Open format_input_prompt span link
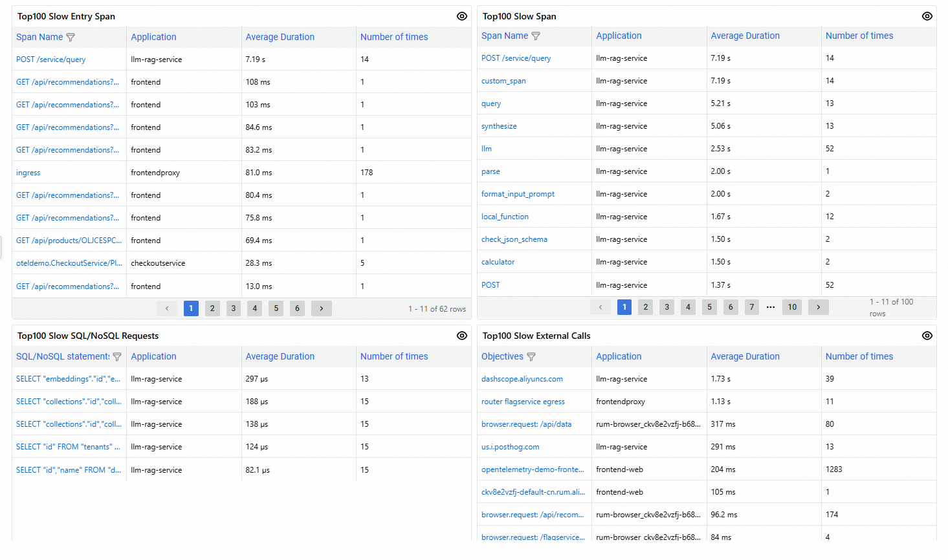Viewport: 948px width, 560px height. click(518, 194)
